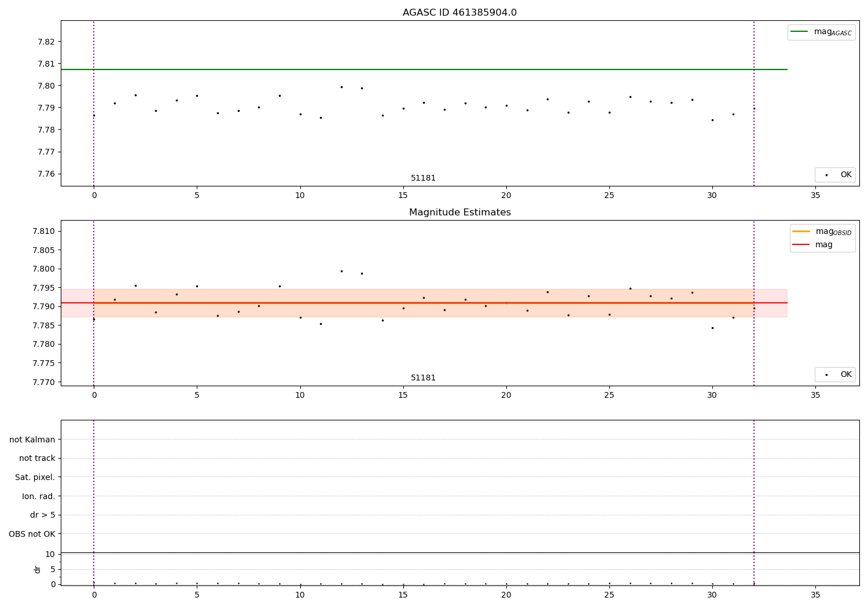Screen dimensions: 868x608
Task: Click the 7.775 y-axis tick label
Action: coord(44,363)
